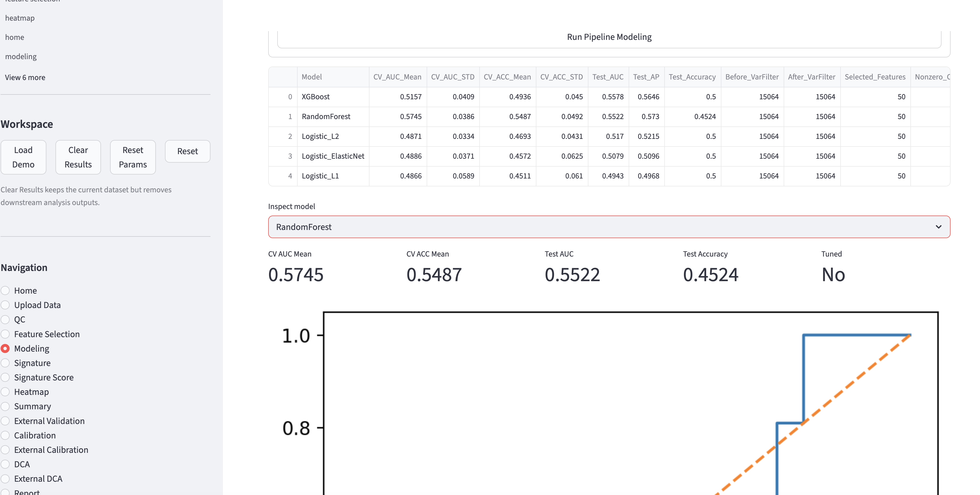Click the Load Demo button

click(x=23, y=157)
